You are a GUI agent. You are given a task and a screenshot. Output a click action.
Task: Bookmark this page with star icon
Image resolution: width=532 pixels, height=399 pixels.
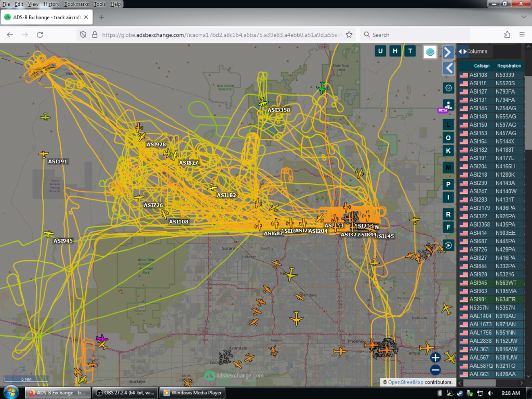(x=349, y=35)
